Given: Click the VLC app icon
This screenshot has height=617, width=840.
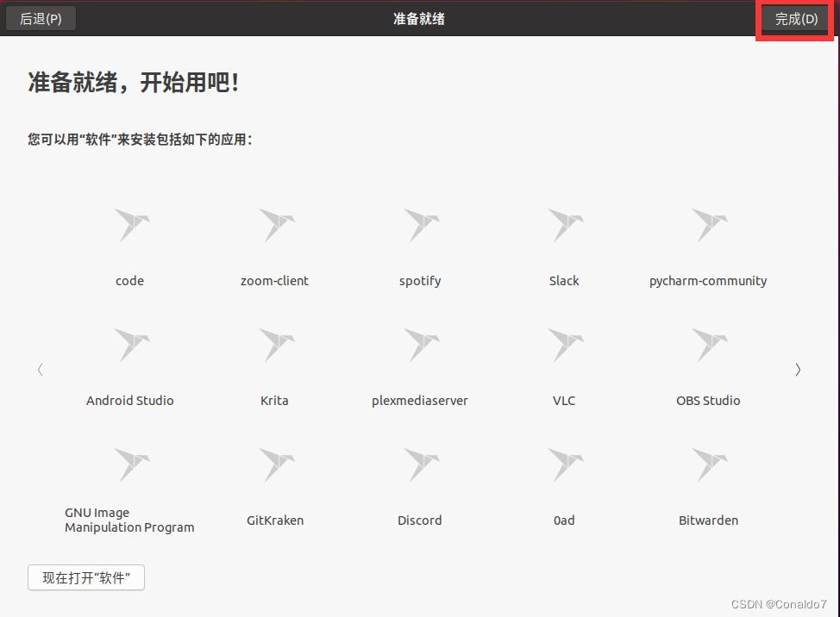Looking at the screenshot, I should coord(565,345).
